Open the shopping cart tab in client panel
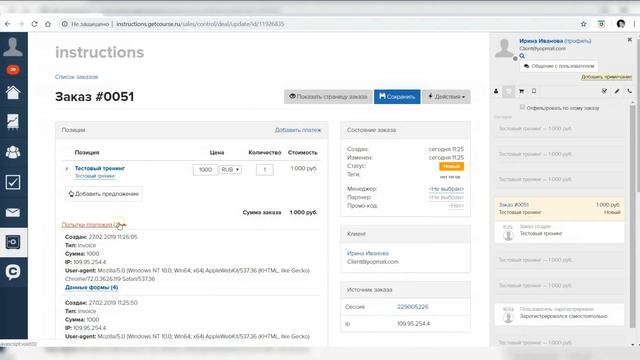This screenshot has height=360, width=640. pyautogui.click(x=521, y=91)
